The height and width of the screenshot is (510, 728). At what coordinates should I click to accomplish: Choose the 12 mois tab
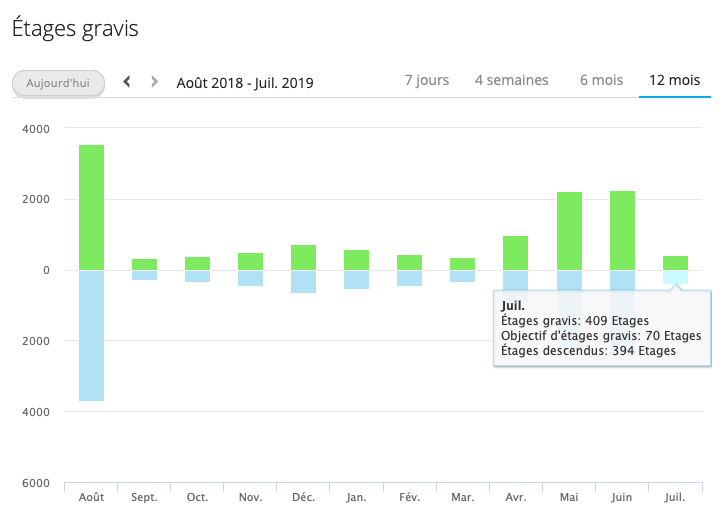click(675, 80)
